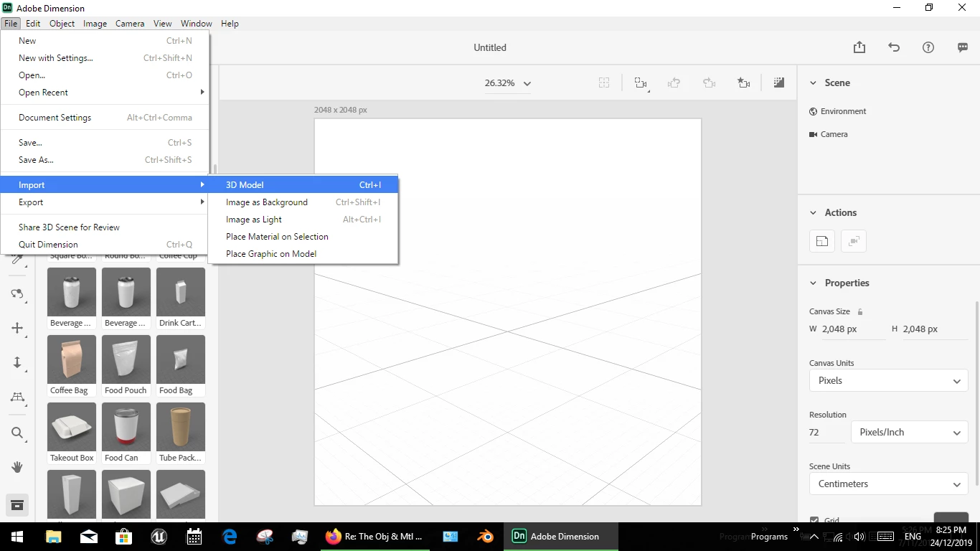
Task: Toggle the starter assets panel icon
Action: pos(17,505)
